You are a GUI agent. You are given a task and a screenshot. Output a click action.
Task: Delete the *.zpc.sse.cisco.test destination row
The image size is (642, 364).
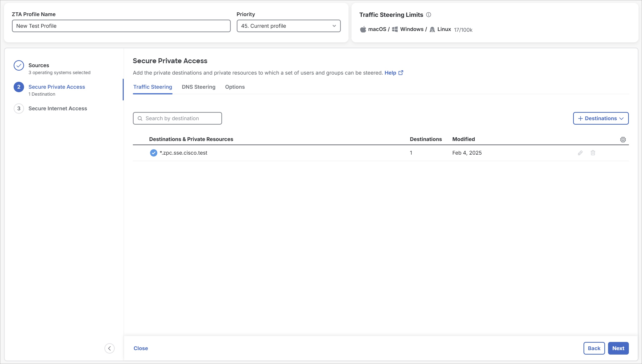(593, 153)
